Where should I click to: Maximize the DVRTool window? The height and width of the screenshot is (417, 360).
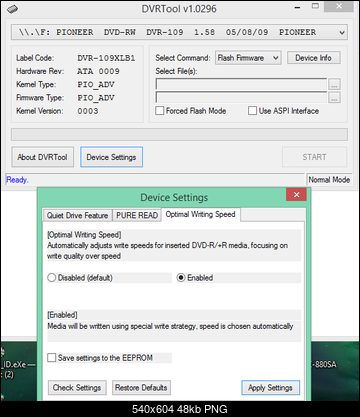[315, 6]
